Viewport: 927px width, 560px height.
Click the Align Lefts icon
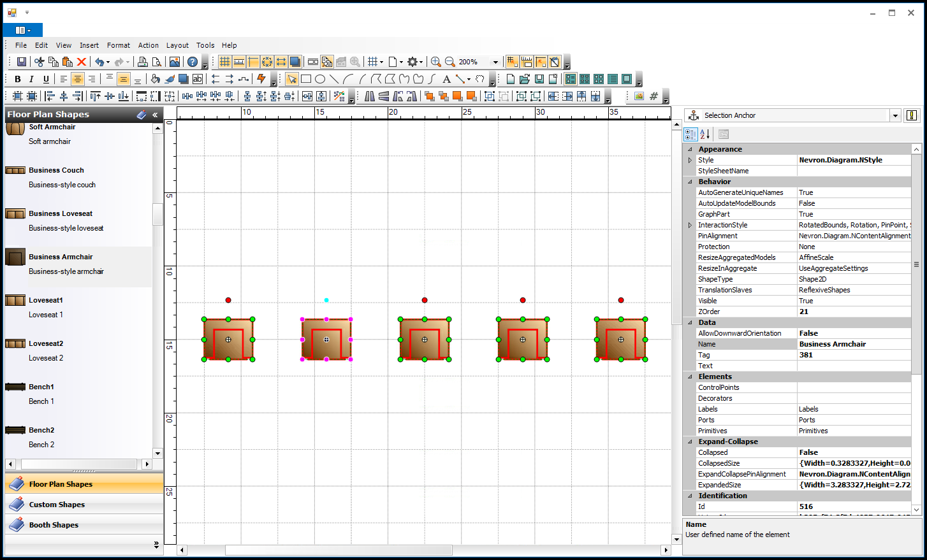point(50,96)
